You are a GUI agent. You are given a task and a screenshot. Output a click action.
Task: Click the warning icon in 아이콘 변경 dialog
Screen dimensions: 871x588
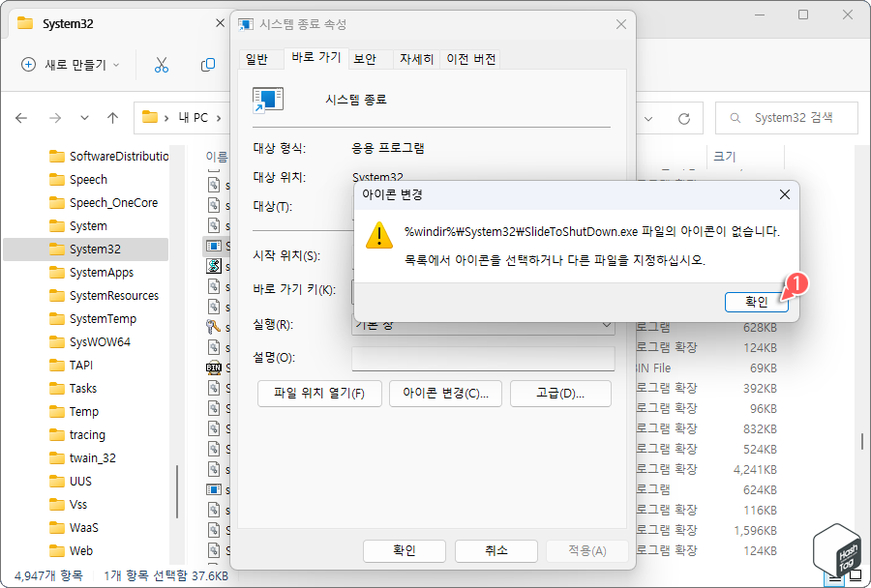[x=378, y=235]
